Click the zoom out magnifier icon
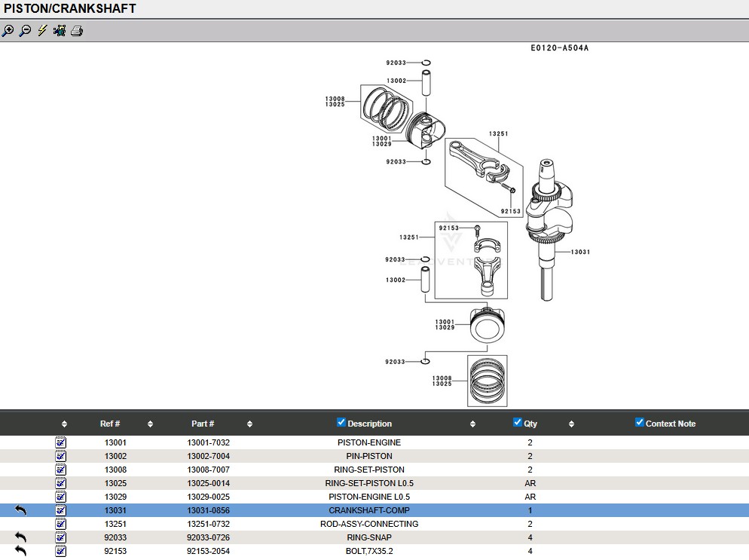 tap(25, 31)
